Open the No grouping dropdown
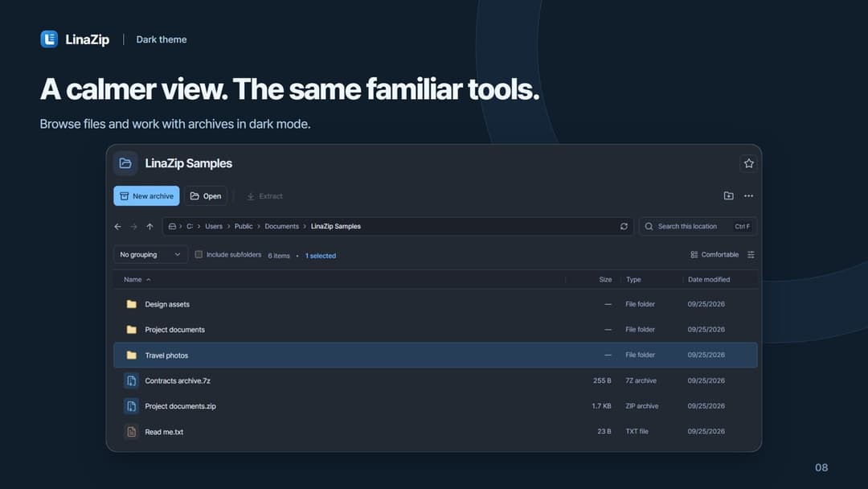 [150, 255]
